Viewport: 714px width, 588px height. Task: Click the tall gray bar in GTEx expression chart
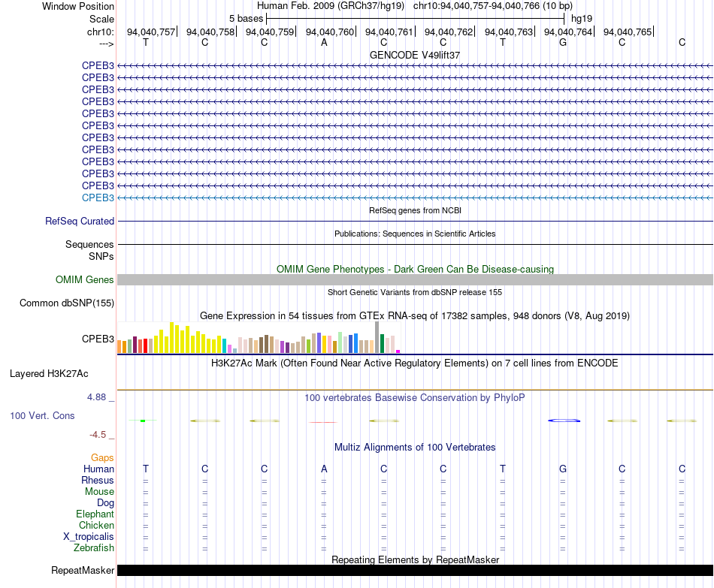click(377, 337)
